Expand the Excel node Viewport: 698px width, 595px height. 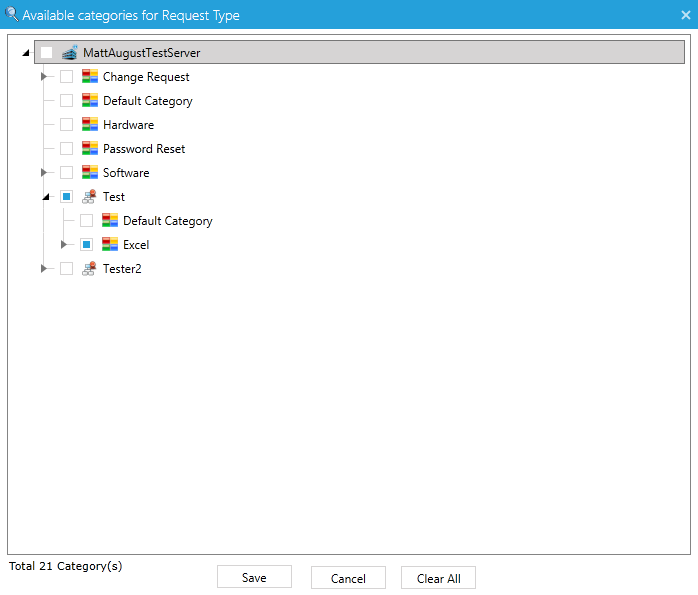[64, 245]
